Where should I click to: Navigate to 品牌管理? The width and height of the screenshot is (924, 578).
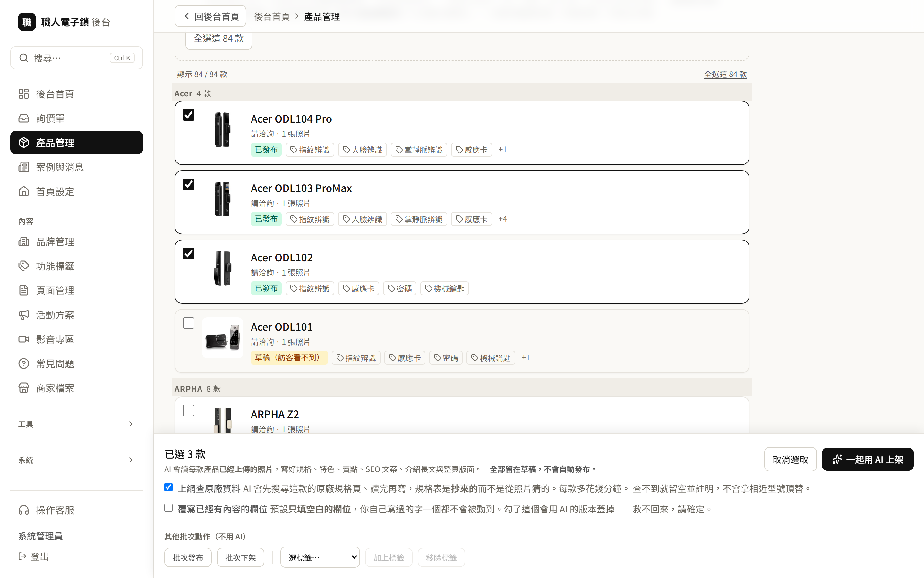pos(76,241)
